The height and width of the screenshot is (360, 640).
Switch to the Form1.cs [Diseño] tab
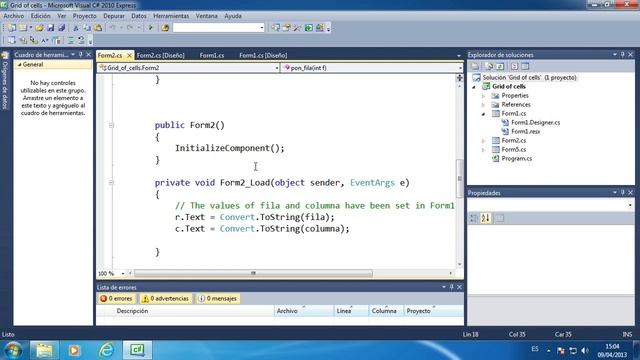pos(263,56)
